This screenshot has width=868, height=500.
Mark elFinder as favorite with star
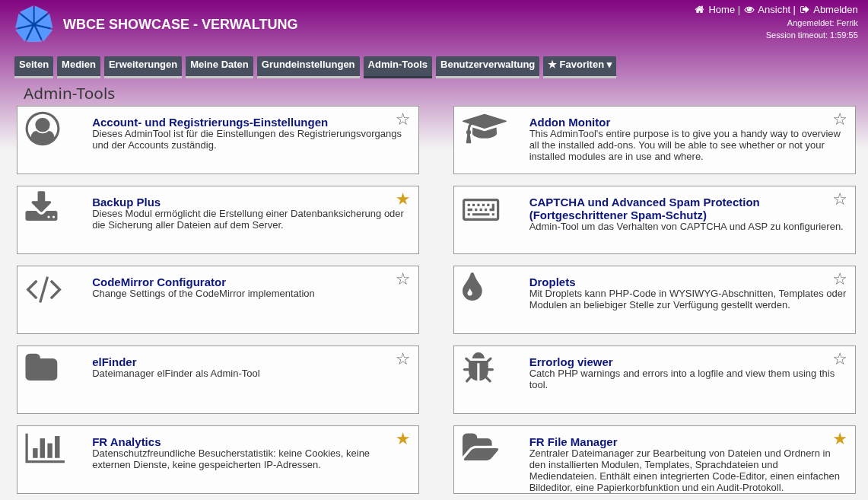[x=403, y=358]
